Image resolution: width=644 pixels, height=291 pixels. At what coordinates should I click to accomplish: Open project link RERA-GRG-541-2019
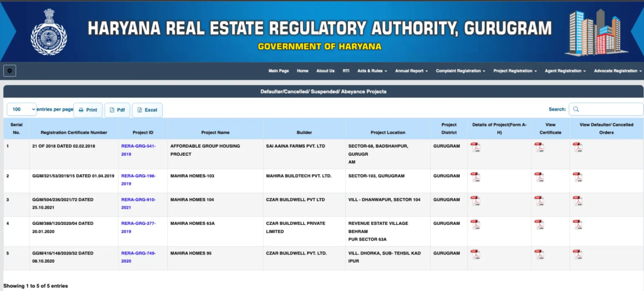click(138, 150)
